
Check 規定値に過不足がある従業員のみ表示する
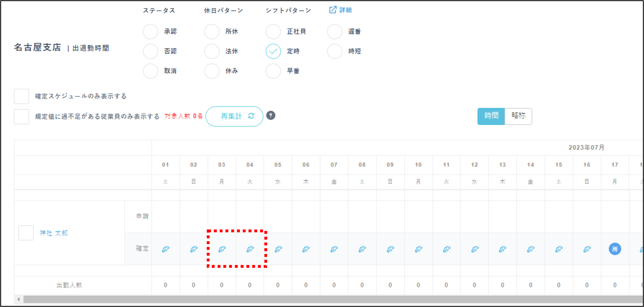tap(21, 116)
